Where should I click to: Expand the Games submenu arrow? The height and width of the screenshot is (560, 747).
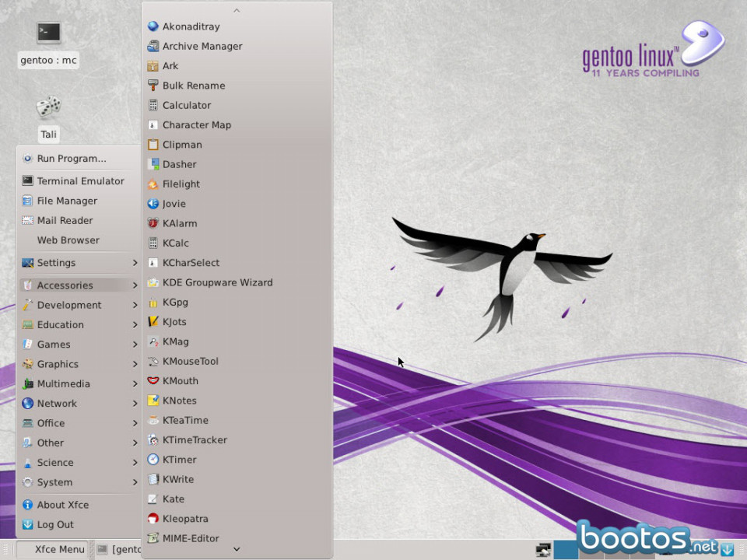135,345
